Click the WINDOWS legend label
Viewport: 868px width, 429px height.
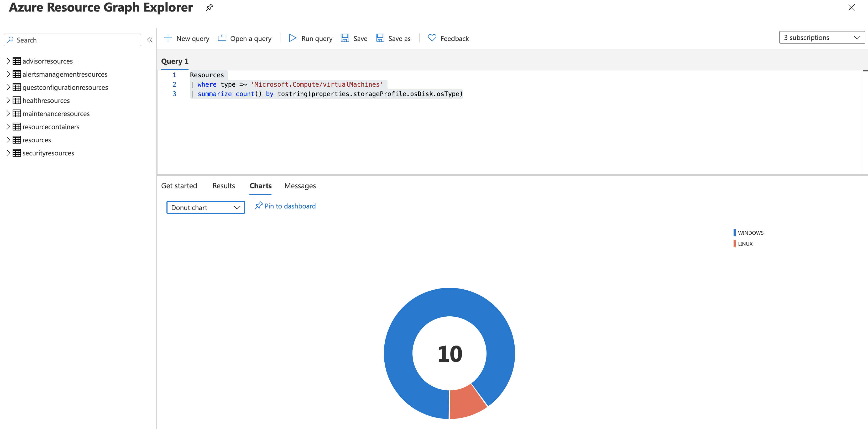(x=751, y=233)
